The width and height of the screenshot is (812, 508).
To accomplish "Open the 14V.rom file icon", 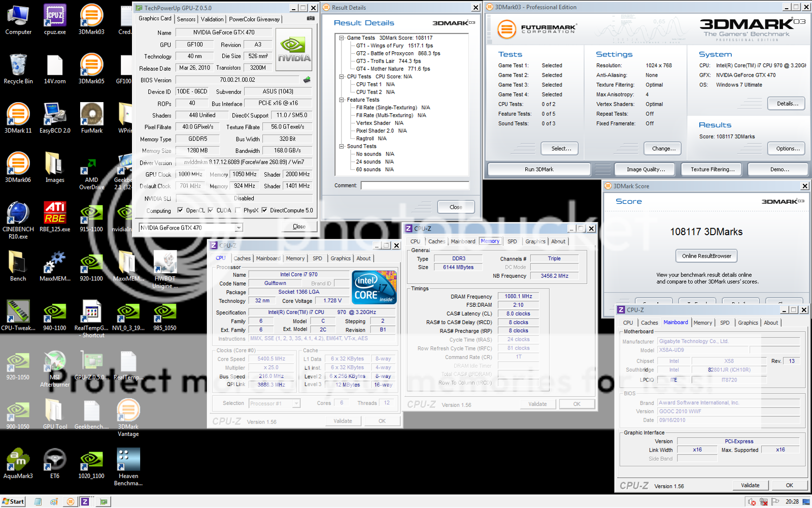I will click(55, 69).
